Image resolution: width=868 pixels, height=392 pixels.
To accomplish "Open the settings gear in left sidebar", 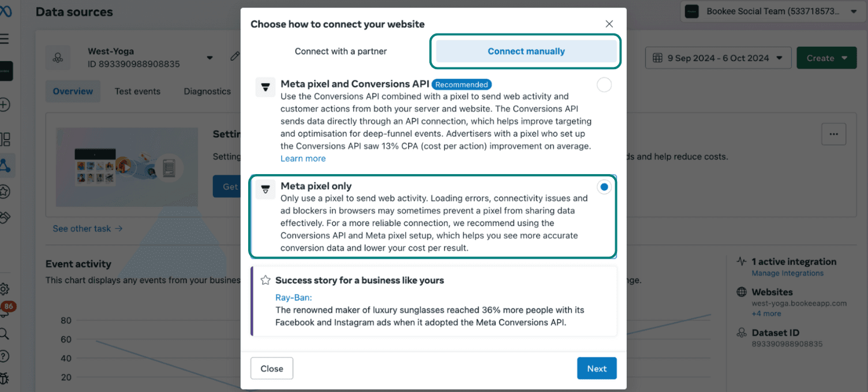I will (x=5, y=289).
